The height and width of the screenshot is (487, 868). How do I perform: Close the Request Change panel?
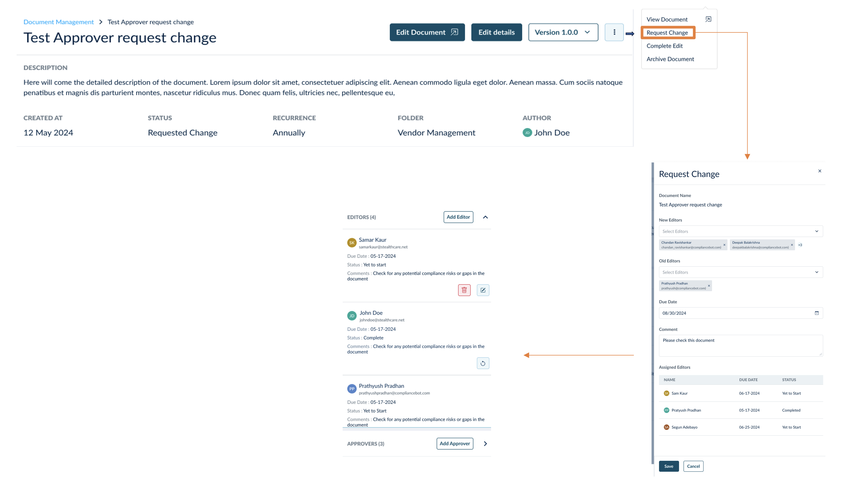[x=820, y=171]
